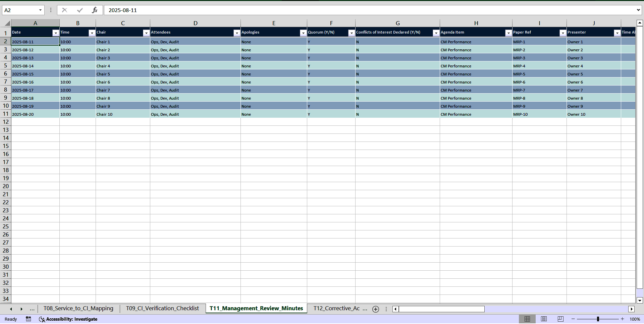
Task: Click the formula bar containing 2025-08-11
Action: coord(369,10)
